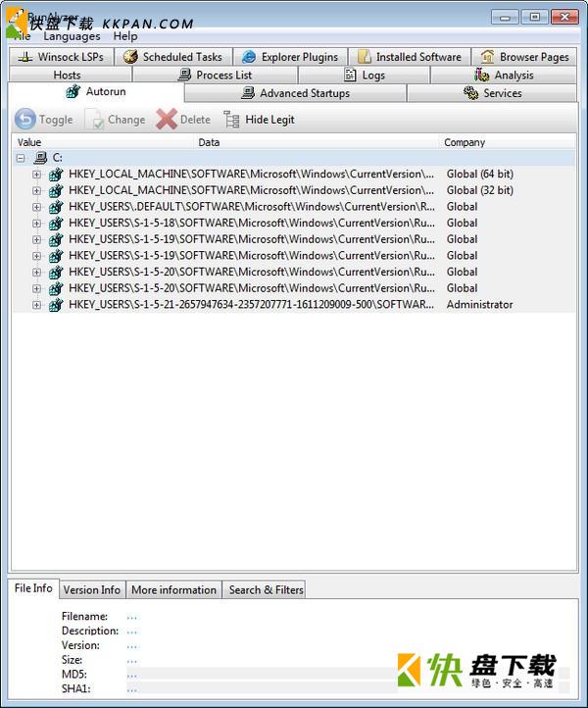Image resolution: width=588 pixels, height=708 pixels.
Task: Click icon of the Administrator key row
Action: (x=56, y=305)
